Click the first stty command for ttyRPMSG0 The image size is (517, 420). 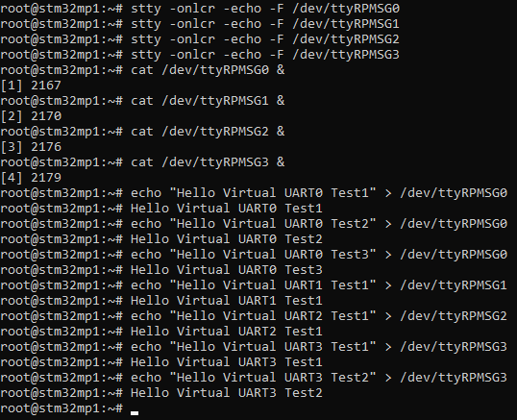[265, 9]
